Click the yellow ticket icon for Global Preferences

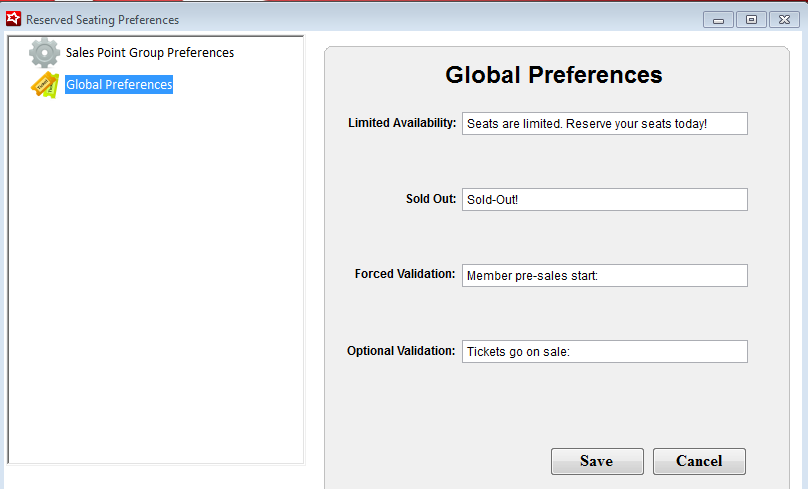44,86
